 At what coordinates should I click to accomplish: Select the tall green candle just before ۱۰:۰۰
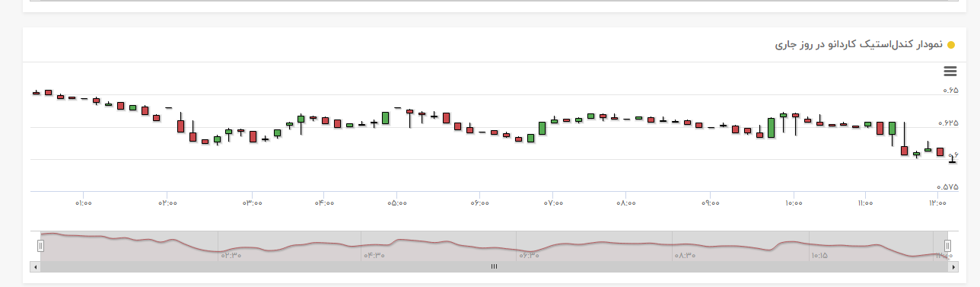(x=772, y=127)
